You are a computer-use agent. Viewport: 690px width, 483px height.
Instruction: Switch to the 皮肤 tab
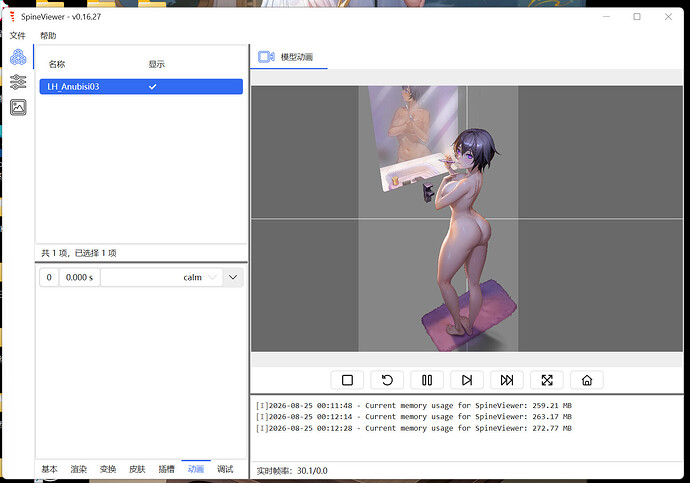click(x=137, y=469)
